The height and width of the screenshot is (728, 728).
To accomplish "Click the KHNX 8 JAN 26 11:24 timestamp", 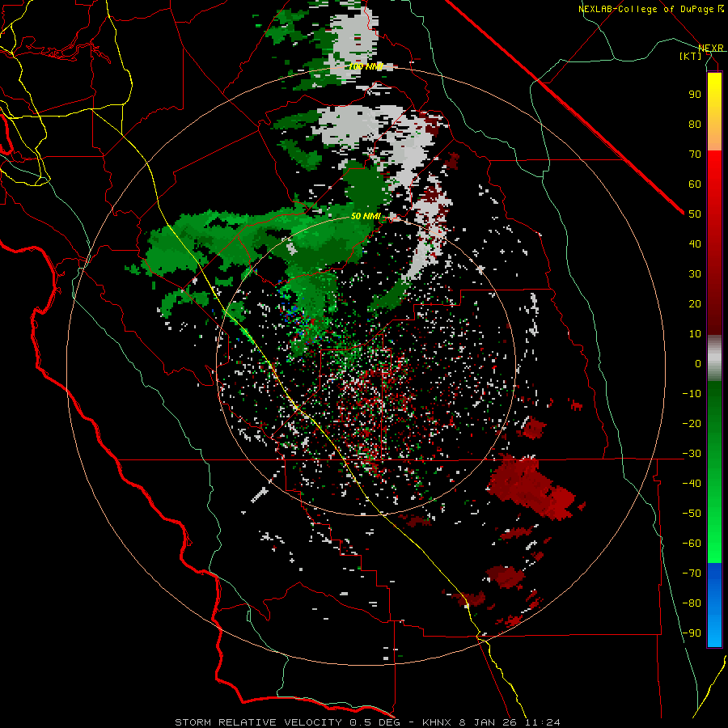I will (491, 722).
